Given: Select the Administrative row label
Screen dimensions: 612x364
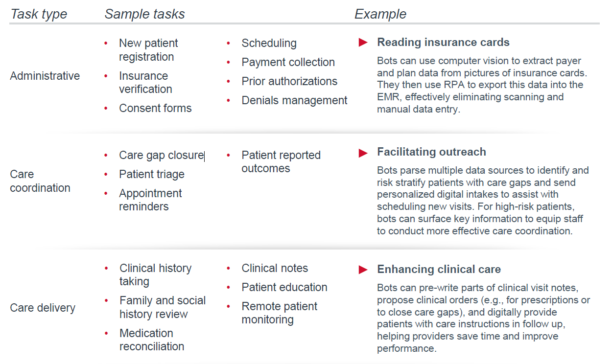Looking at the screenshot, I should pos(45,76).
